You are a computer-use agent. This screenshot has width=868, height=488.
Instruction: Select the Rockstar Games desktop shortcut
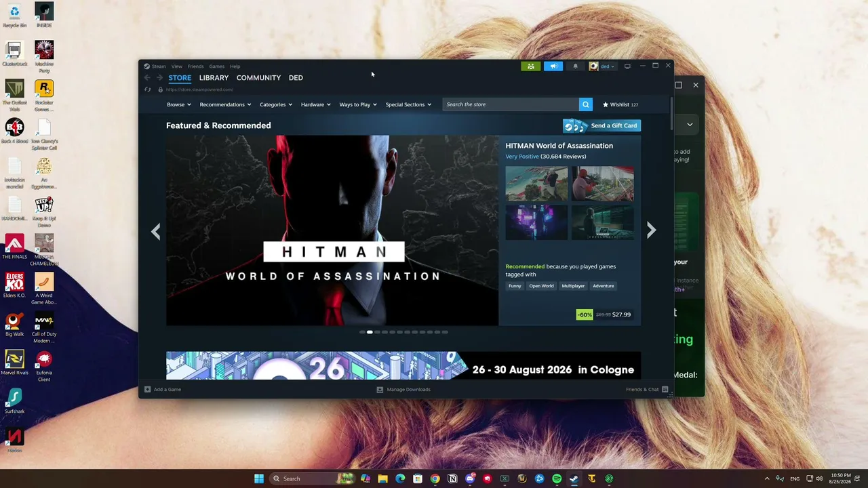click(44, 96)
